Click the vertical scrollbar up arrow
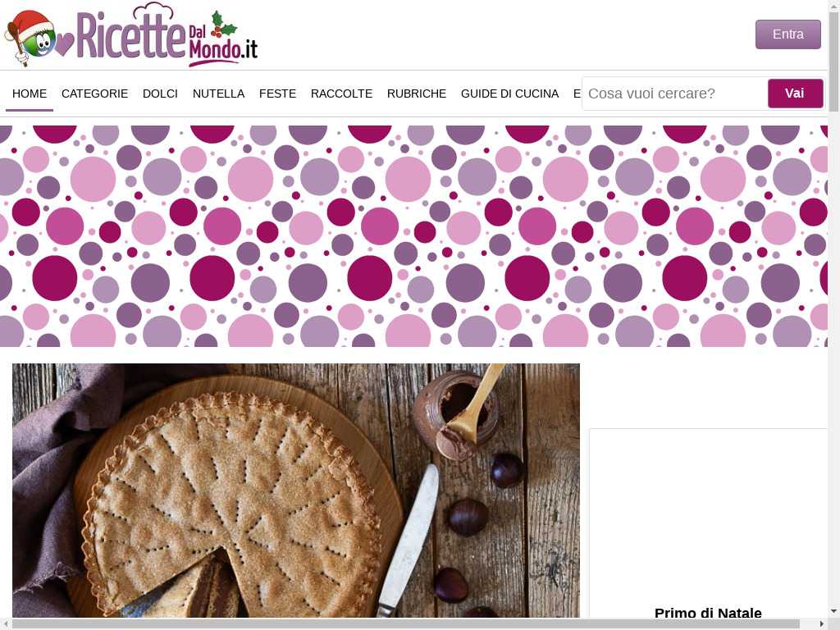 click(x=833, y=5)
